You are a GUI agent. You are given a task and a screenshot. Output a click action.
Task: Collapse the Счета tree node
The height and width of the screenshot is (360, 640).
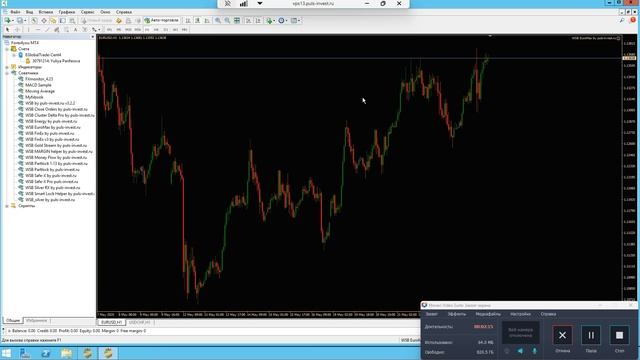pyautogui.click(x=7, y=49)
